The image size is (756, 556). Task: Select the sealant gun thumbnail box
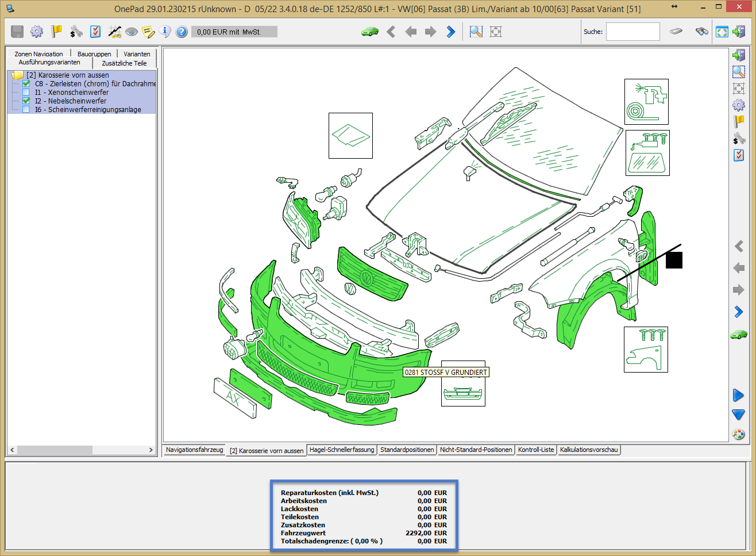click(x=646, y=102)
